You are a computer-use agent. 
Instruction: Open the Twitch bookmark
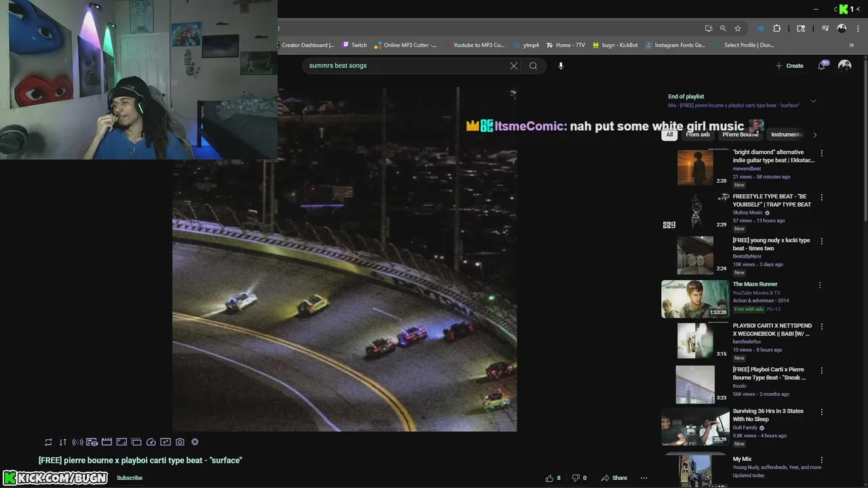coord(355,45)
